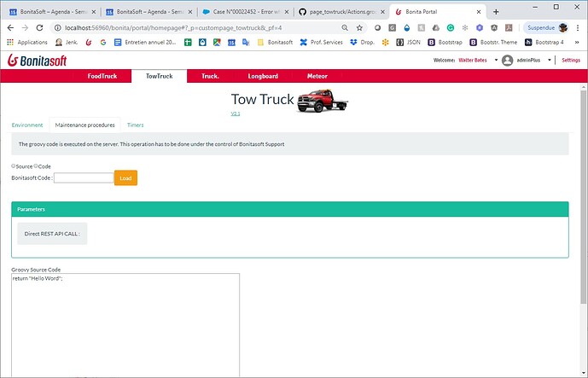Image resolution: width=588 pixels, height=378 pixels.
Task: Open the Bonitasoft folder bookmark
Action: [276, 43]
